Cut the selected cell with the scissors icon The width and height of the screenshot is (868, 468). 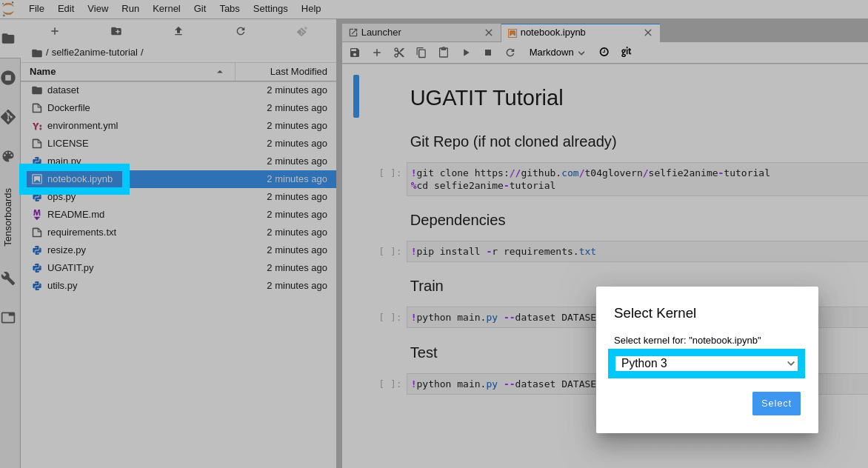coord(399,52)
